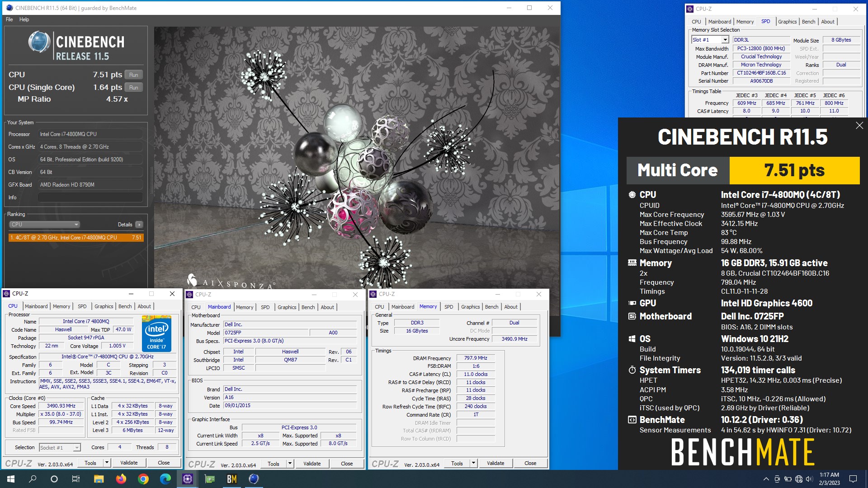Screen dimensions: 868x488
Task: Click Validate in CPU-Z Mainboard window
Action: [312, 464]
